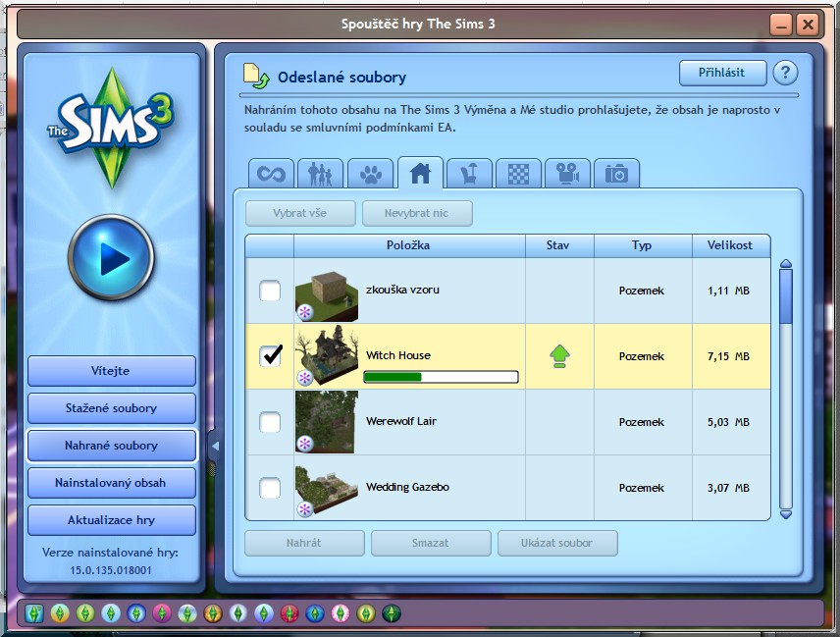Screen dimensions: 840x637
Task: Select the Wedding Gazebo checkbox
Action: tap(270, 488)
